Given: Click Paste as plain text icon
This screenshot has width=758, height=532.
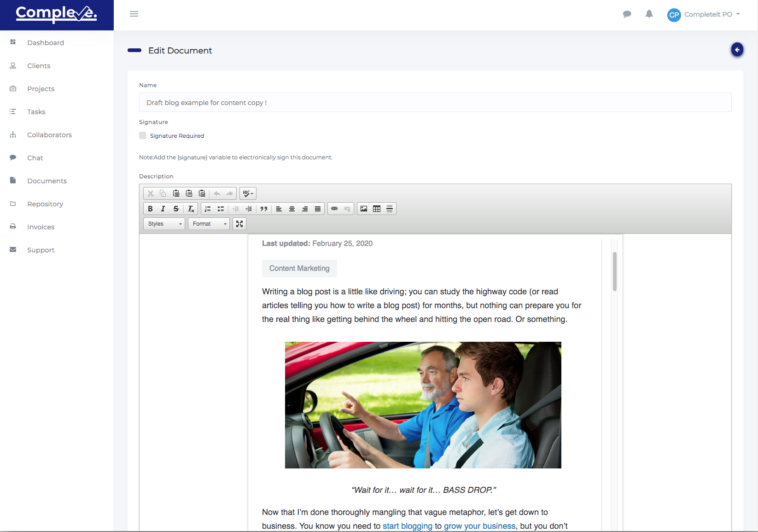Looking at the screenshot, I should click(189, 193).
